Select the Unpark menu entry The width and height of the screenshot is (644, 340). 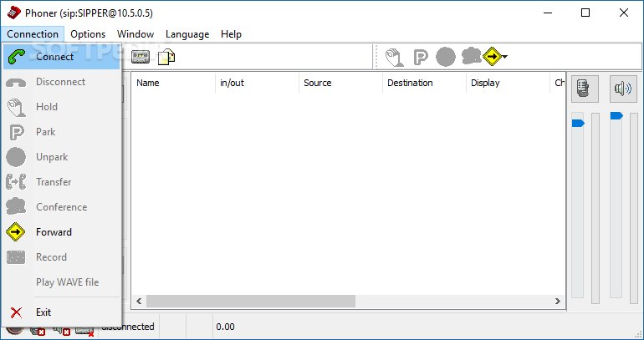[62, 157]
